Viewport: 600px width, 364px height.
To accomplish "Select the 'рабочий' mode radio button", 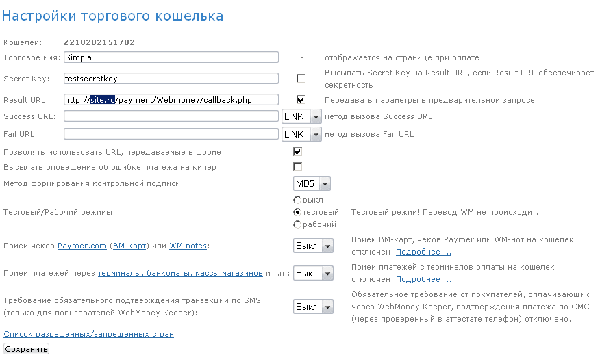I will tap(297, 224).
